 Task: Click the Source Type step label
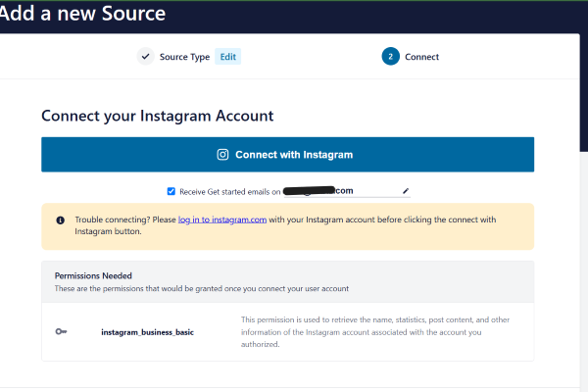click(x=184, y=57)
